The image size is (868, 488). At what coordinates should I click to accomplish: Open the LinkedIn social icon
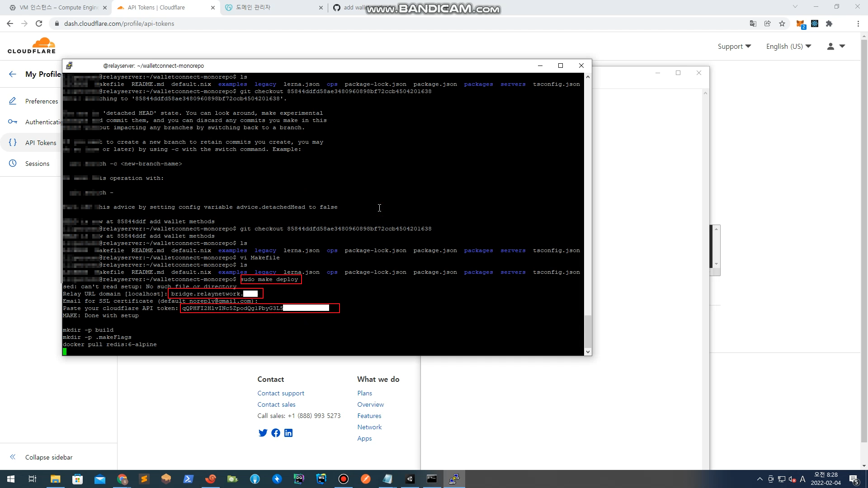[288, 433]
